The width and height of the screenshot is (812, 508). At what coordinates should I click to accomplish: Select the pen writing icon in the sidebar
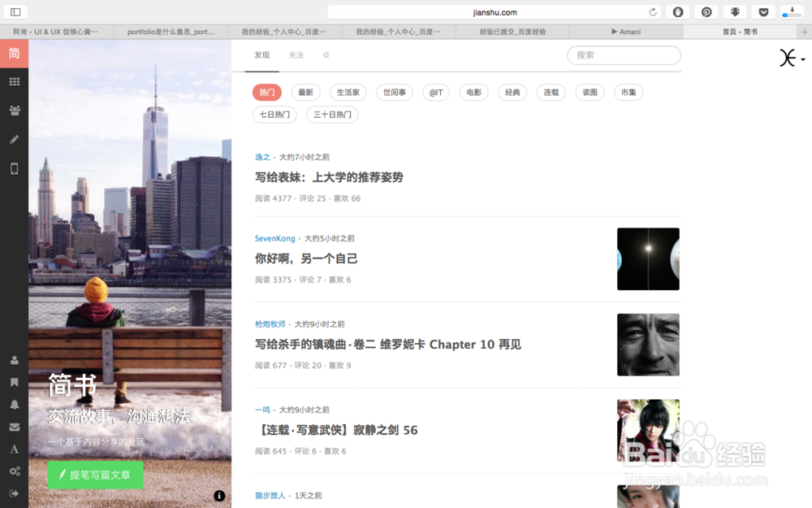[x=13, y=139]
